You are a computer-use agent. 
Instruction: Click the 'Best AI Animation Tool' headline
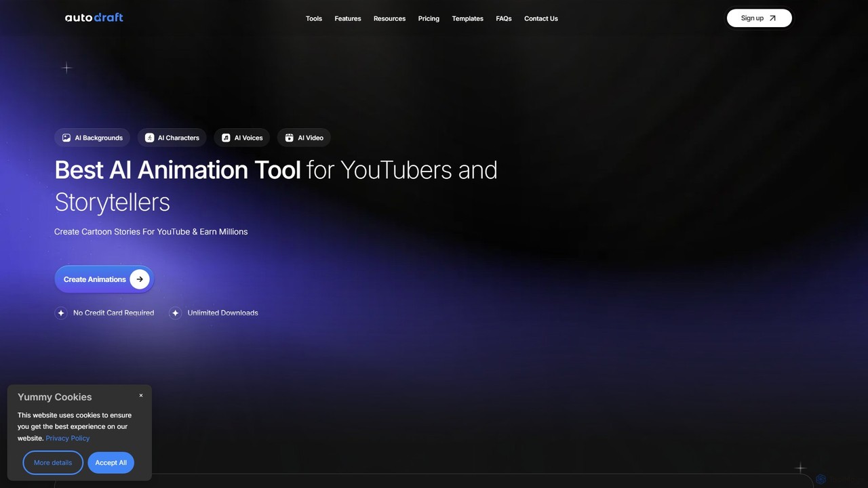point(178,169)
